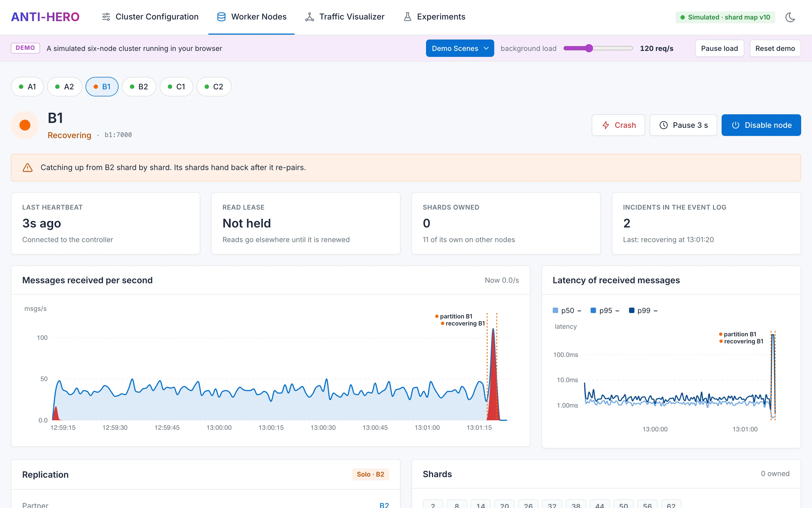Viewport: 812px width, 508px height.
Task: Click the lightning bolt icon on Crash
Action: [605, 125]
